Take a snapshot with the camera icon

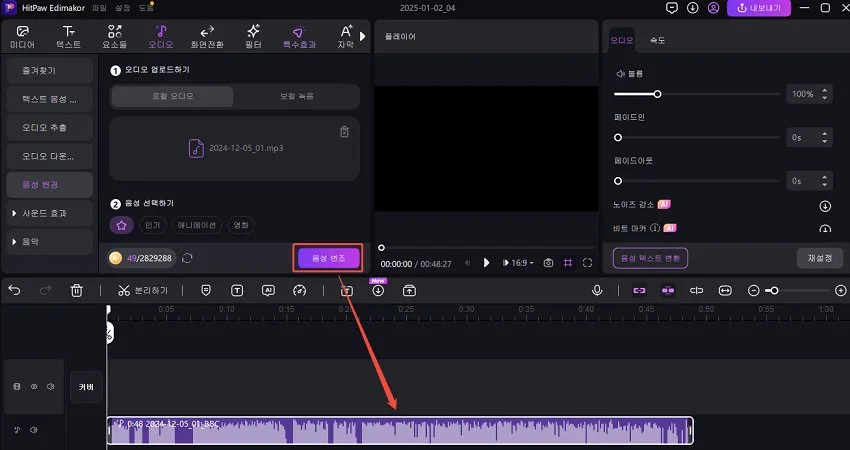(x=548, y=262)
